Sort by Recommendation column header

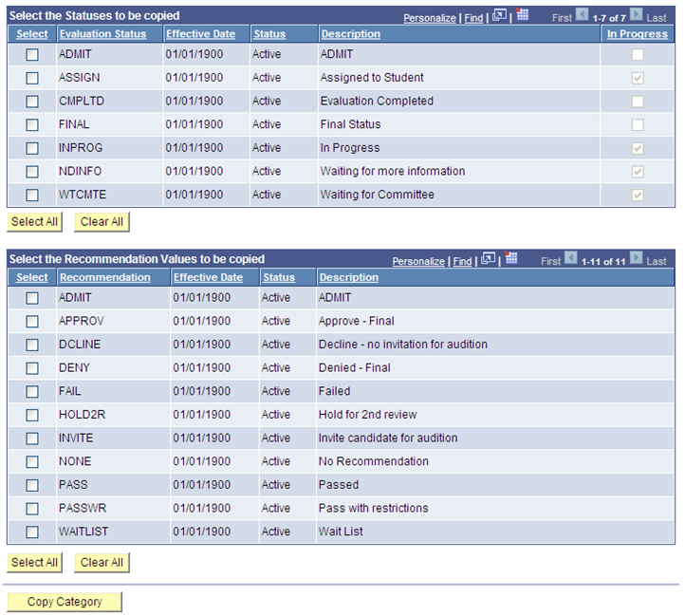coord(105,277)
